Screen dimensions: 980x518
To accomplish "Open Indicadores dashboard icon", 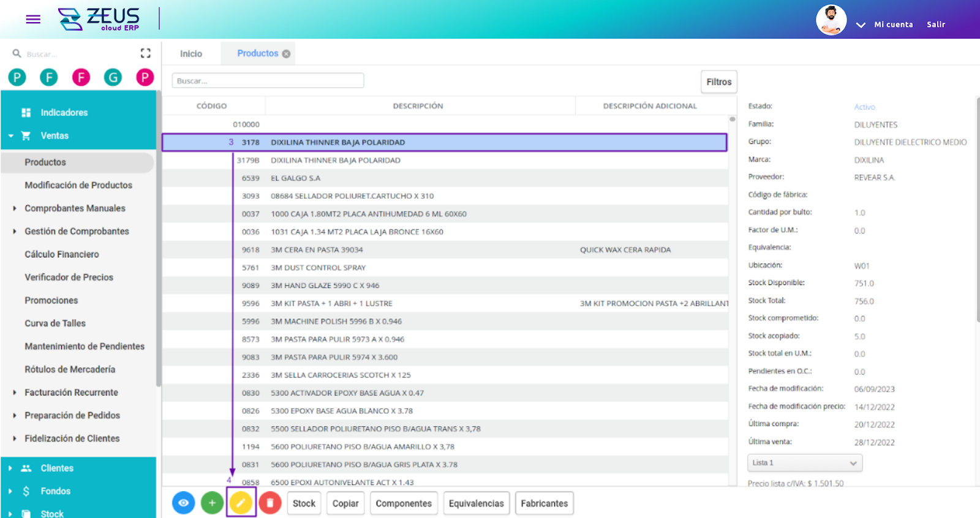I will click(x=26, y=113).
